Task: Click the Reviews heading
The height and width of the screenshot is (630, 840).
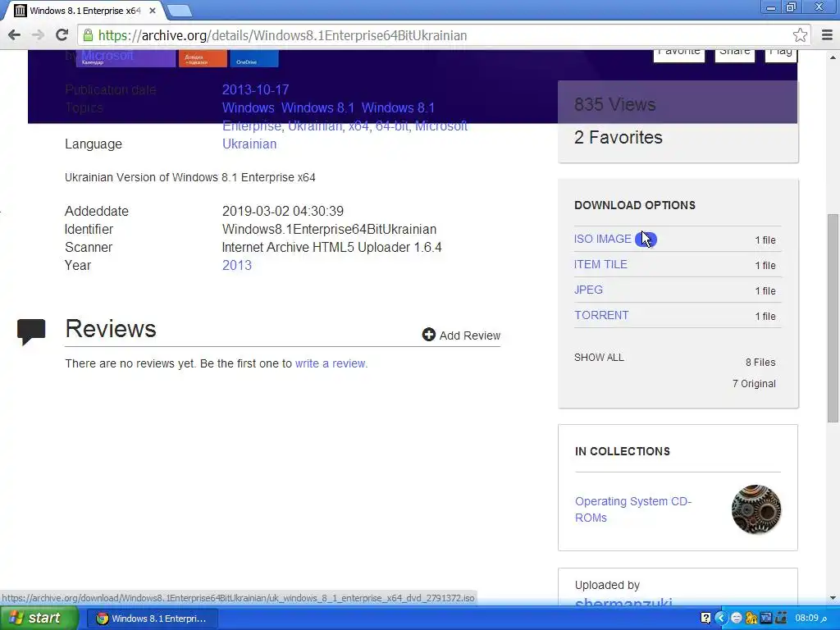Action: click(111, 328)
